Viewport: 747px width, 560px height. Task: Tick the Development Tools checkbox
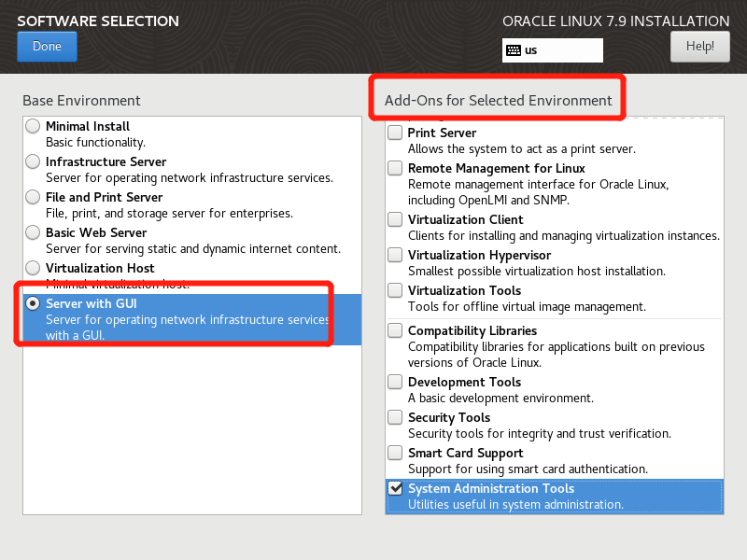[x=396, y=382]
